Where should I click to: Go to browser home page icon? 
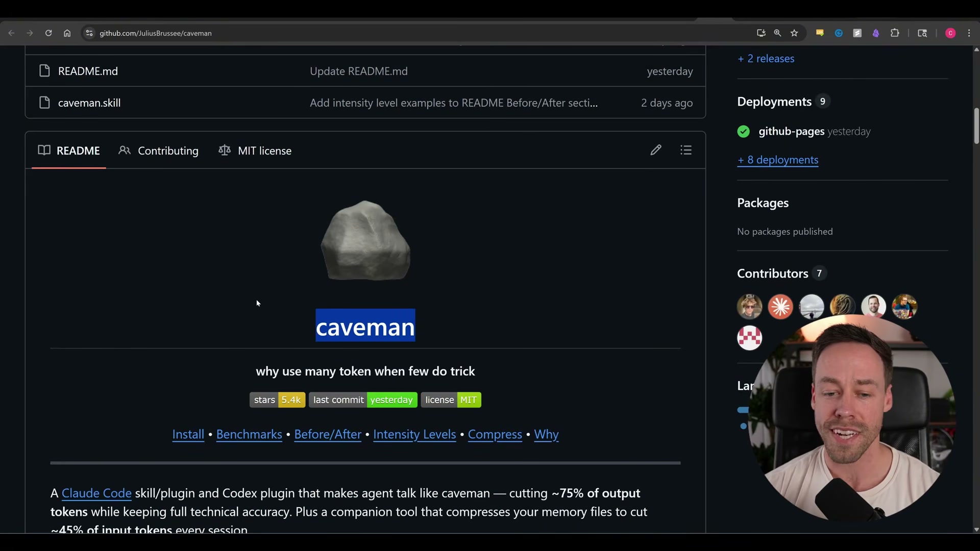[67, 33]
